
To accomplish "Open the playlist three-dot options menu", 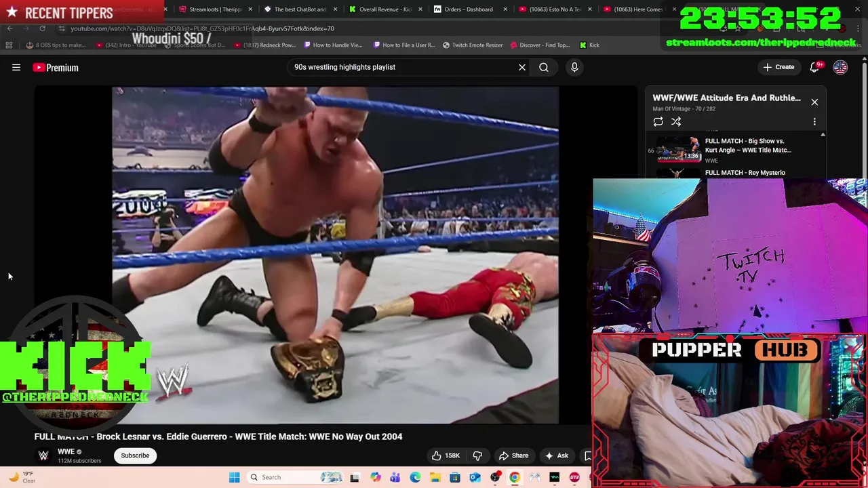I will [x=814, y=121].
